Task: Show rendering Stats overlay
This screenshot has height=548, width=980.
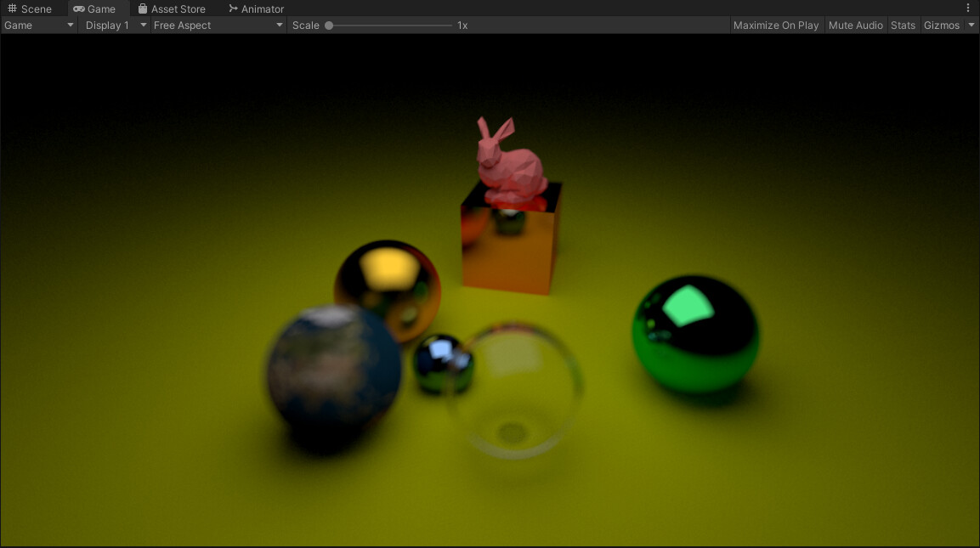Action: (x=903, y=25)
